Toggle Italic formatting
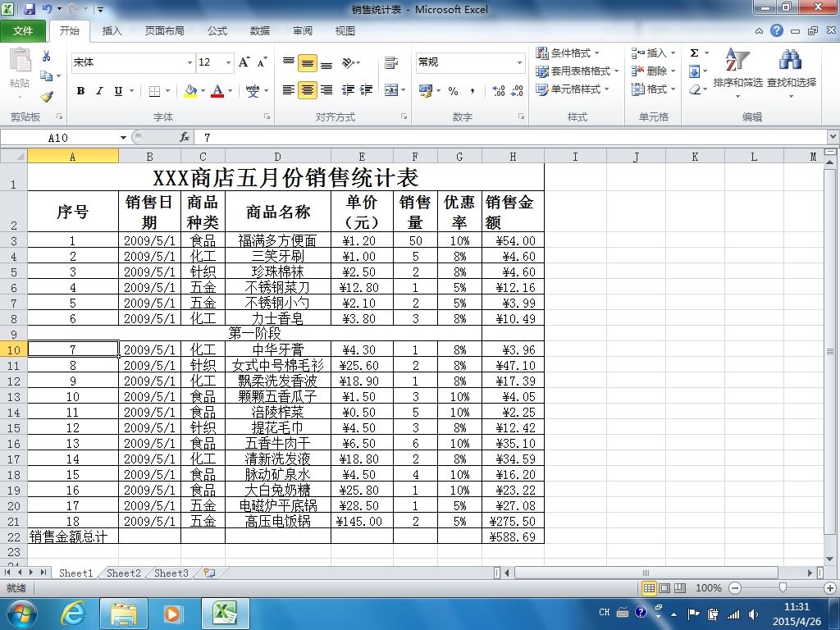 [x=99, y=91]
